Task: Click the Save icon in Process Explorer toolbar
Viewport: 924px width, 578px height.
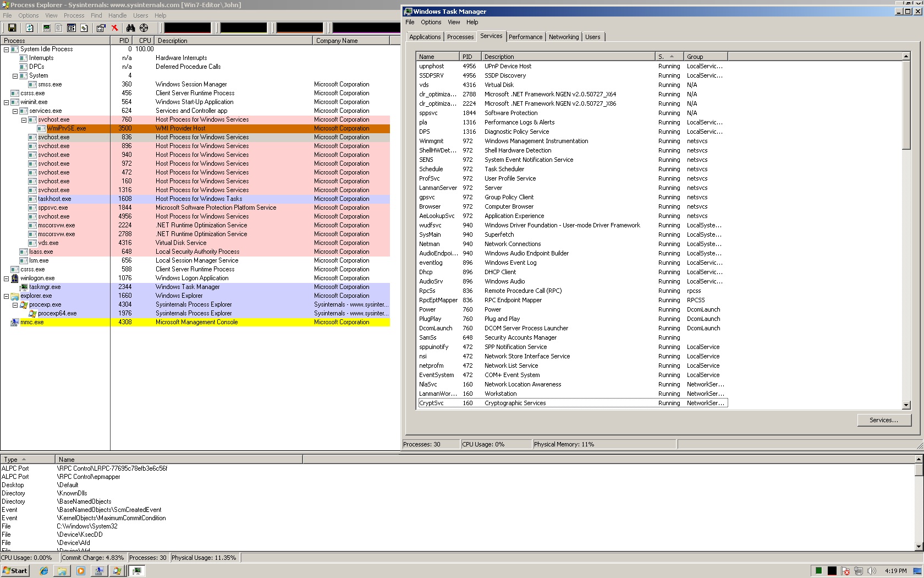Action: click(12, 28)
